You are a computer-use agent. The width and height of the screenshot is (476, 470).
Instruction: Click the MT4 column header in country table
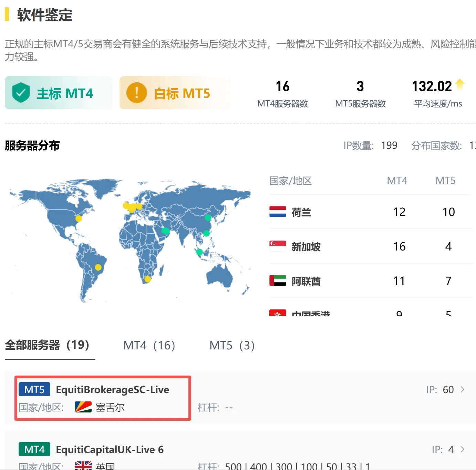tap(397, 181)
